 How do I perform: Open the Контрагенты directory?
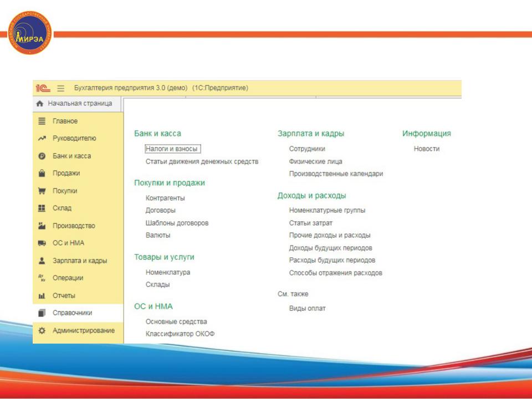[165, 198]
